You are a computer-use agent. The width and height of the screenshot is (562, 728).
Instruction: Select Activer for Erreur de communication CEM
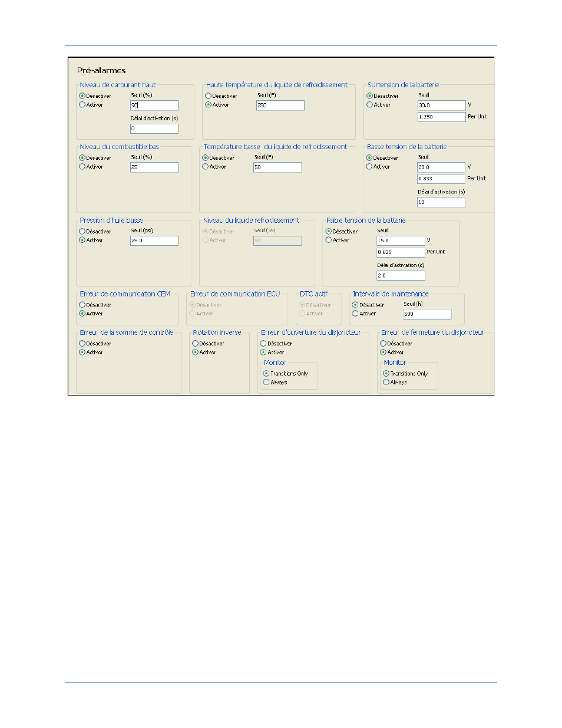pyautogui.click(x=82, y=314)
